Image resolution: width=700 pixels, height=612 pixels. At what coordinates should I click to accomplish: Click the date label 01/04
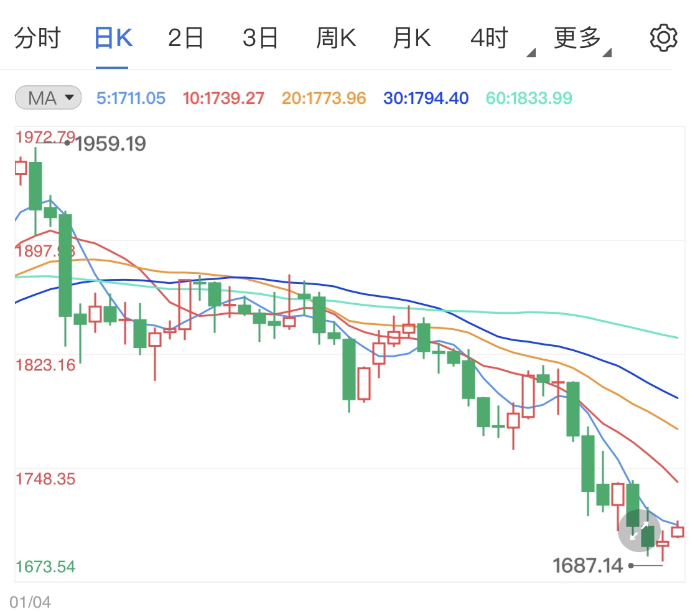pyautogui.click(x=30, y=601)
